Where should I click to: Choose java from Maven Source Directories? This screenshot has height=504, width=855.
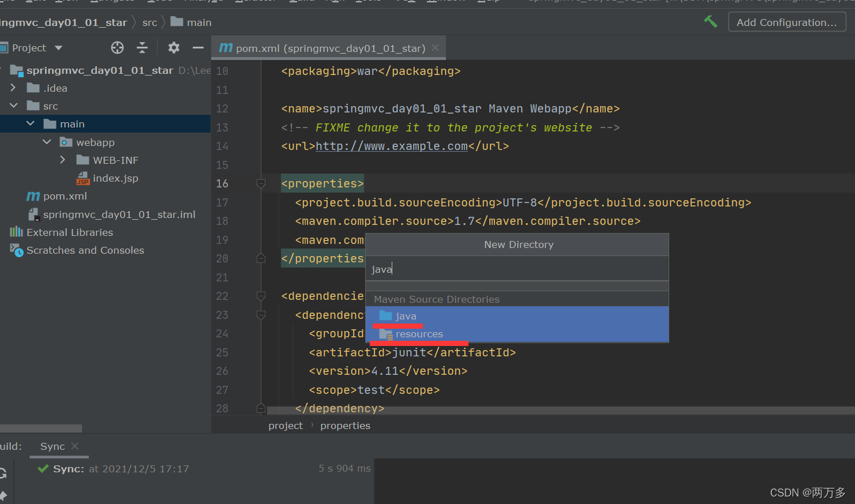pyautogui.click(x=517, y=316)
